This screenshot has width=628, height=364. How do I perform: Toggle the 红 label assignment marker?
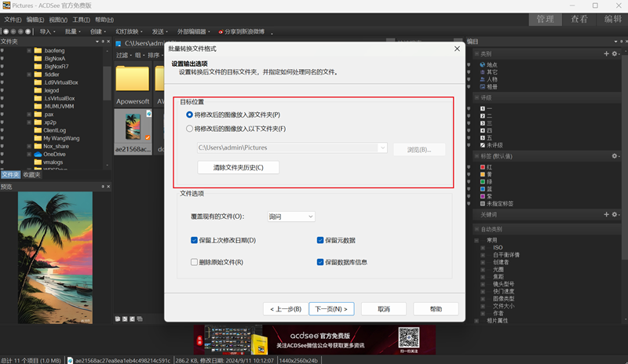click(x=469, y=167)
